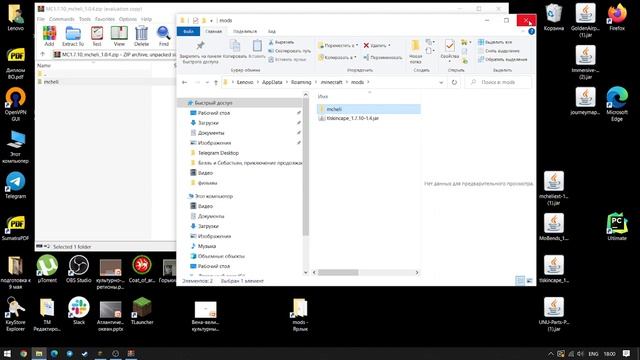
Task: Switch to the Поделиться ribbon tab
Action: 245,31
